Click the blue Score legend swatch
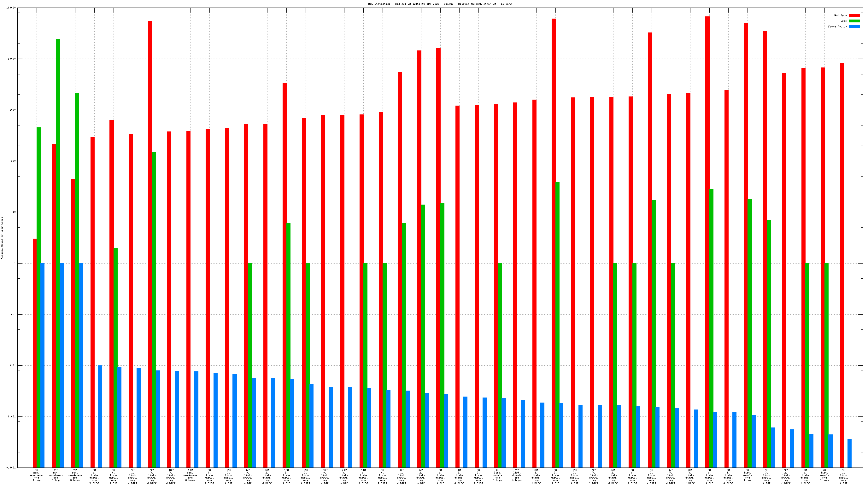 pyautogui.click(x=854, y=26)
